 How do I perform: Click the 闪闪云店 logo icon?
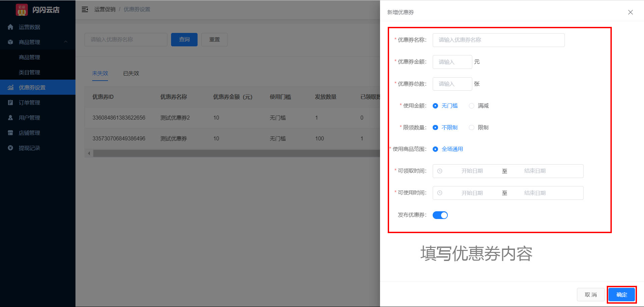coord(22,10)
